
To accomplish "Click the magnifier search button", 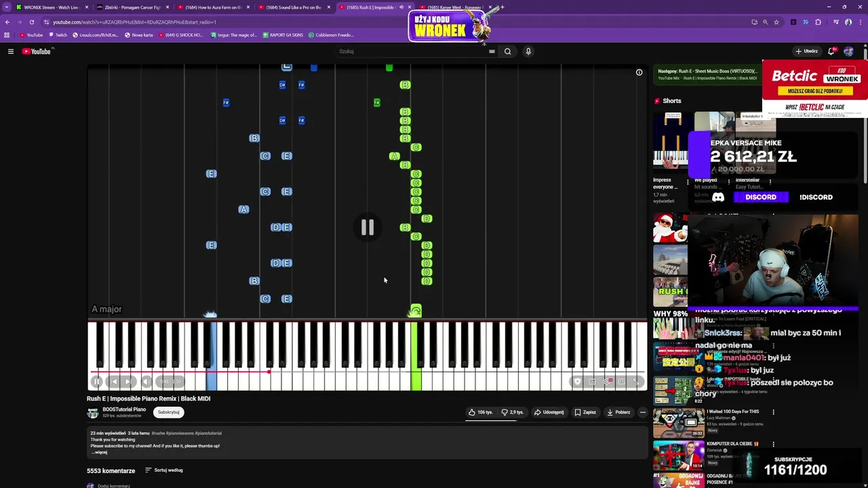I will point(507,51).
